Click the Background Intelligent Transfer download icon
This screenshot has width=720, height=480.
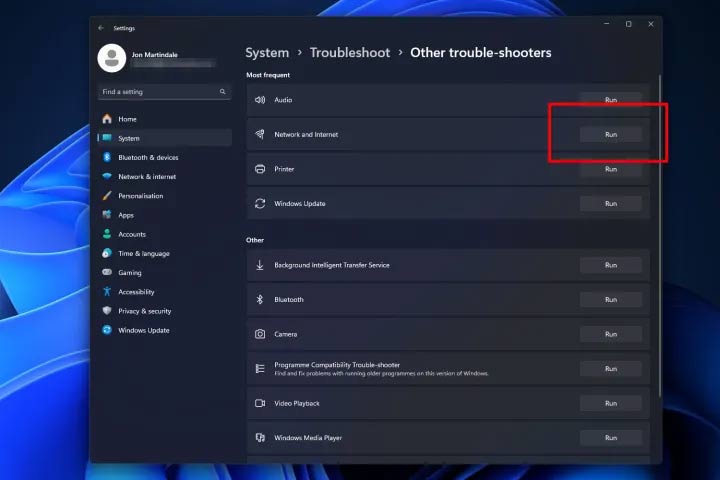(x=260, y=265)
